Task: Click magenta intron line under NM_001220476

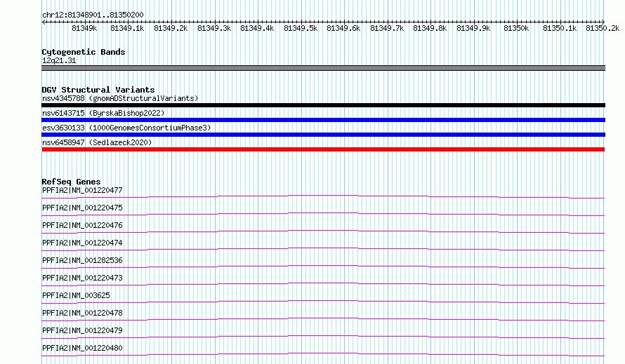Action: pos(323,231)
